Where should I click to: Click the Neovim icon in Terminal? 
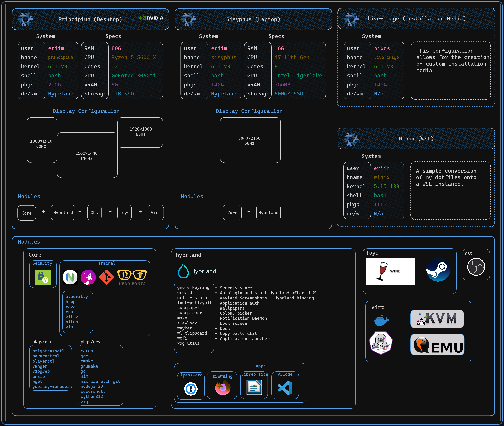(x=70, y=277)
